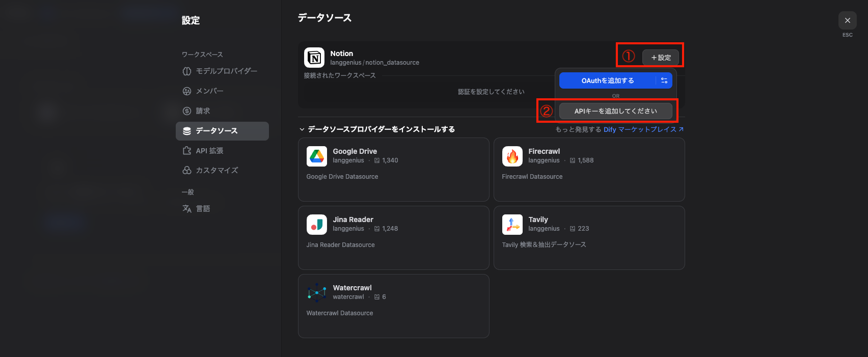Open メンバー settings section
This screenshot has height=357, width=868.
coord(222,91)
